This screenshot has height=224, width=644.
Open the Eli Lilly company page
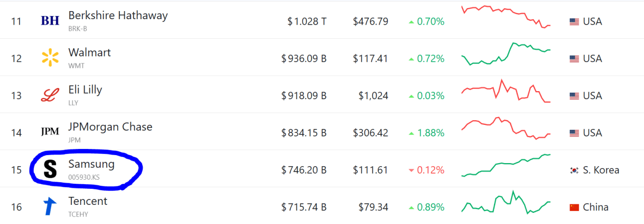pos(85,90)
